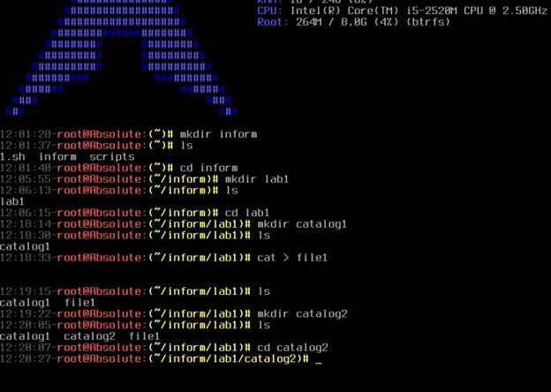Click the 'cd catalog2' command
The width and height of the screenshot is (551, 392).
click(x=292, y=348)
